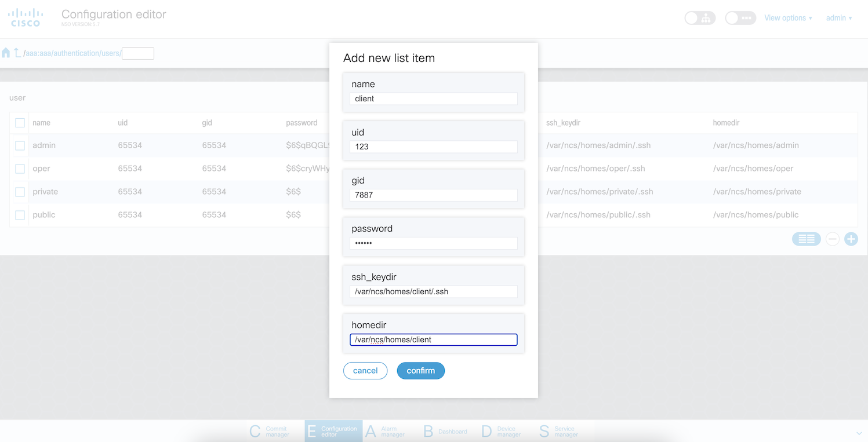
Task: Click the Cisco logo
Action: click(26, 17)
